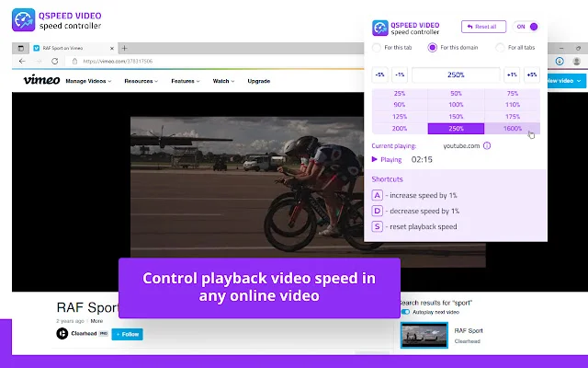
Task: Reload the page with the refresh icon
Action: pos(55,62)
